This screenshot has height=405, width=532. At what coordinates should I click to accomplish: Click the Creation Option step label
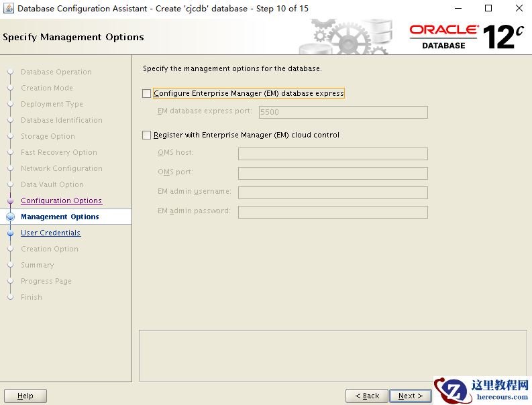(x=50, y=249)
